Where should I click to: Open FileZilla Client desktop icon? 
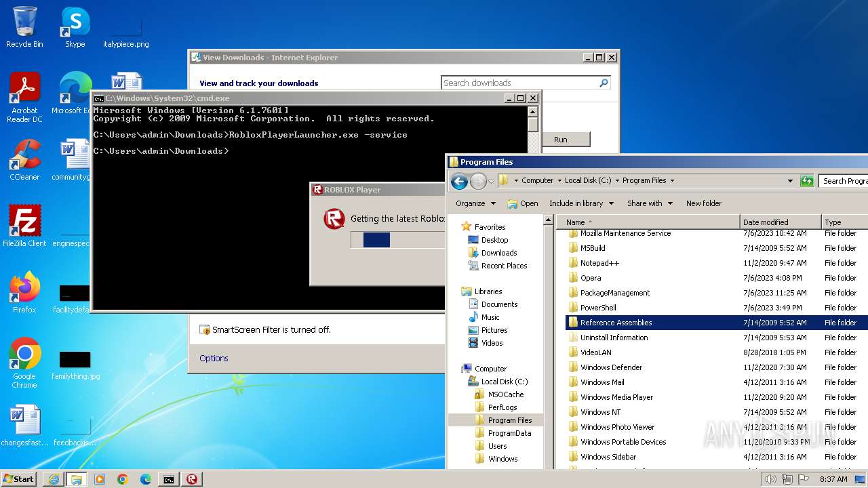(24, 226)
